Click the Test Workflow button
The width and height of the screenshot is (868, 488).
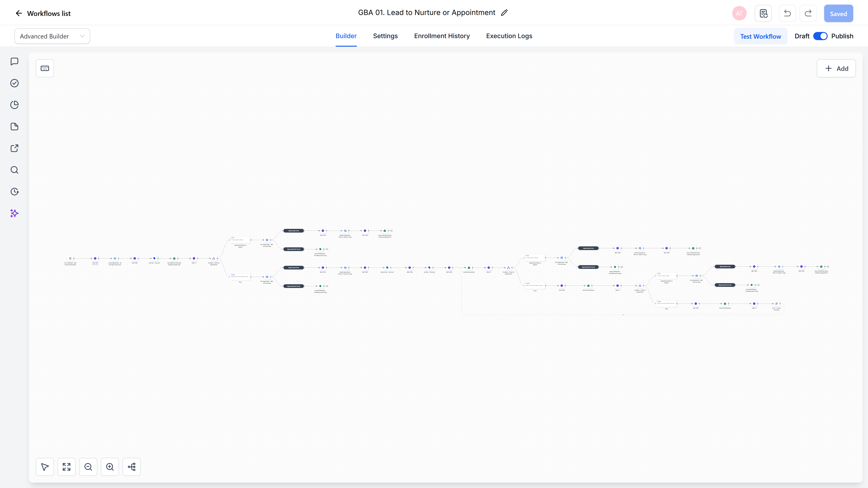tap(761, 36)
